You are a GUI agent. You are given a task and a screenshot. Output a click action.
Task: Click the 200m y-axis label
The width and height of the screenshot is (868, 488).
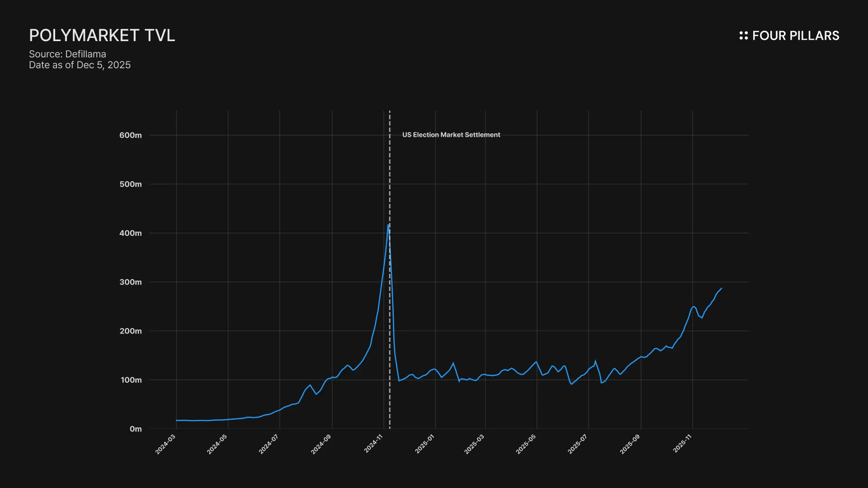[x=130, y=331]
